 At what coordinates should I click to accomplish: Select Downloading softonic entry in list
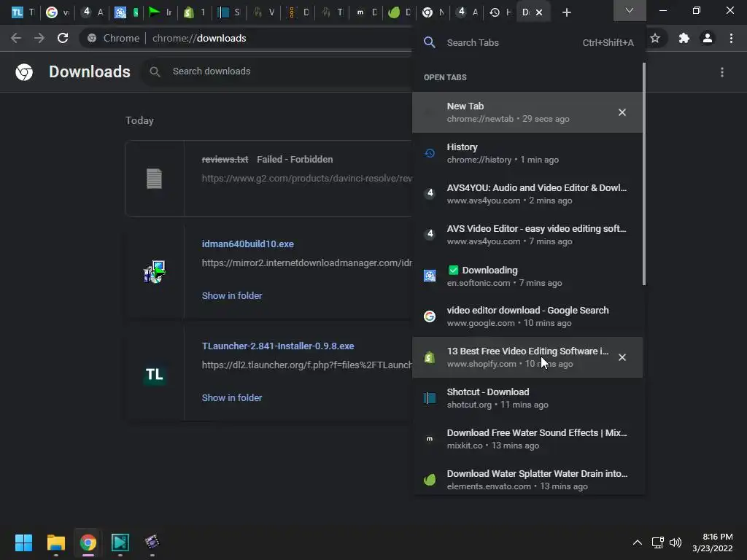coord(527,276)
